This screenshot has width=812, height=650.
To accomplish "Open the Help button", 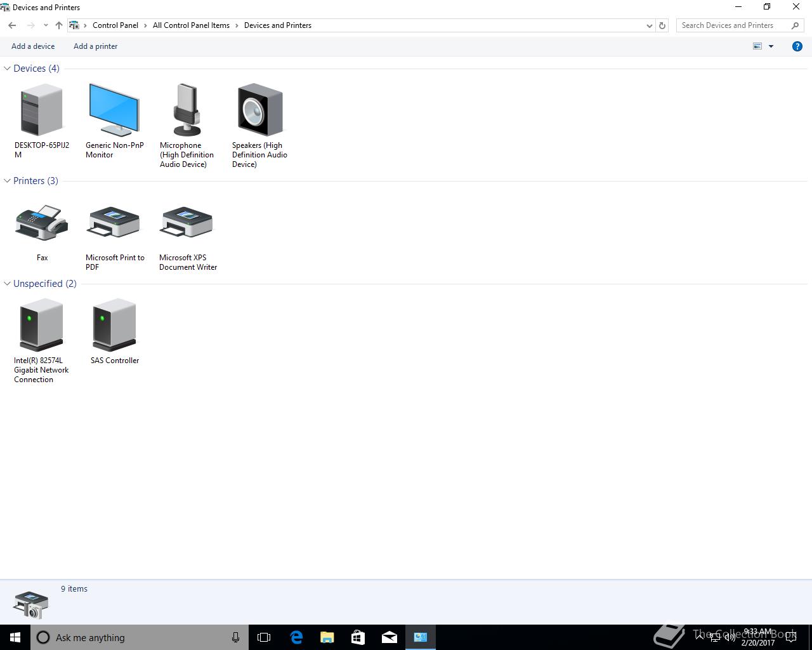I will [x=797, y=46].
